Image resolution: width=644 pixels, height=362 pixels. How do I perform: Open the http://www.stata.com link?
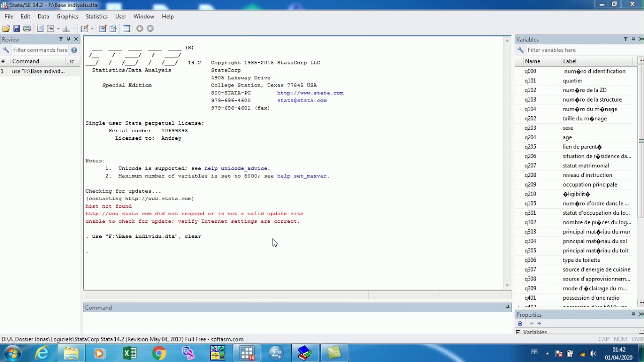(x=310, y=93)
